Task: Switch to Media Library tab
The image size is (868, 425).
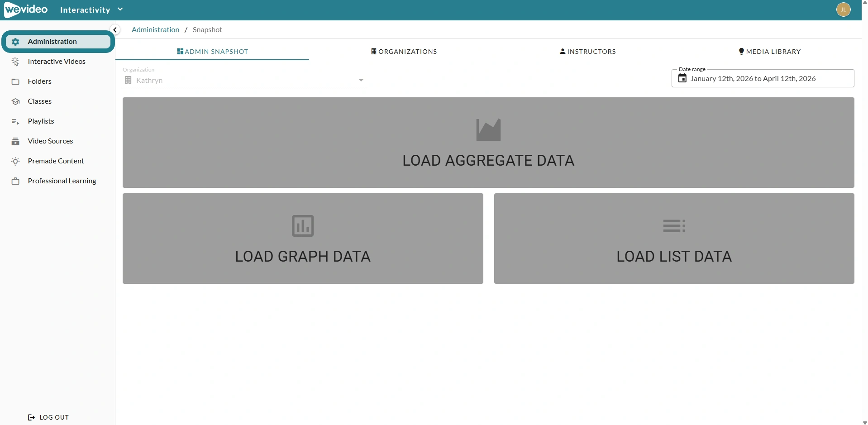Action: [x=769, y=52]
